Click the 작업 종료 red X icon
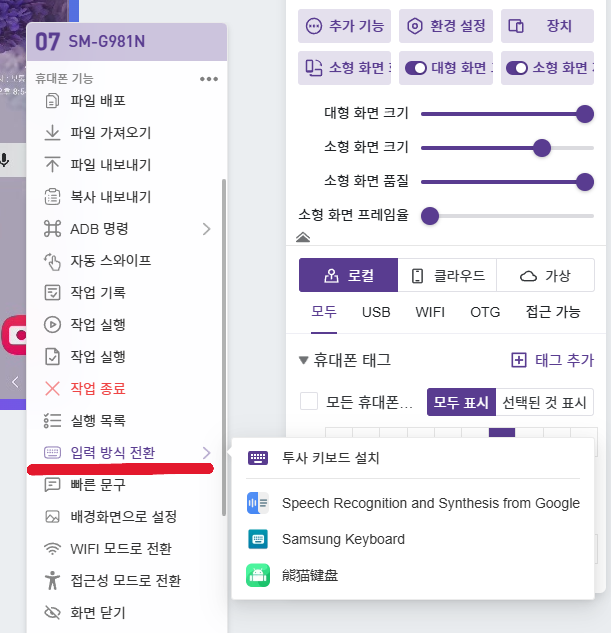Screen dimensions: 611x633 [53, 388]
